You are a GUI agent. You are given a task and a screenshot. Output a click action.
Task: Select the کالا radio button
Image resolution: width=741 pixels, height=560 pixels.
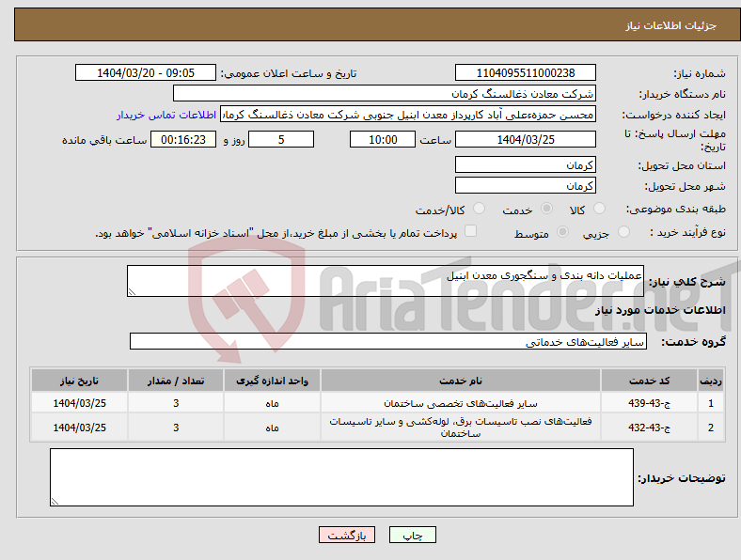[x=599, y=209]
